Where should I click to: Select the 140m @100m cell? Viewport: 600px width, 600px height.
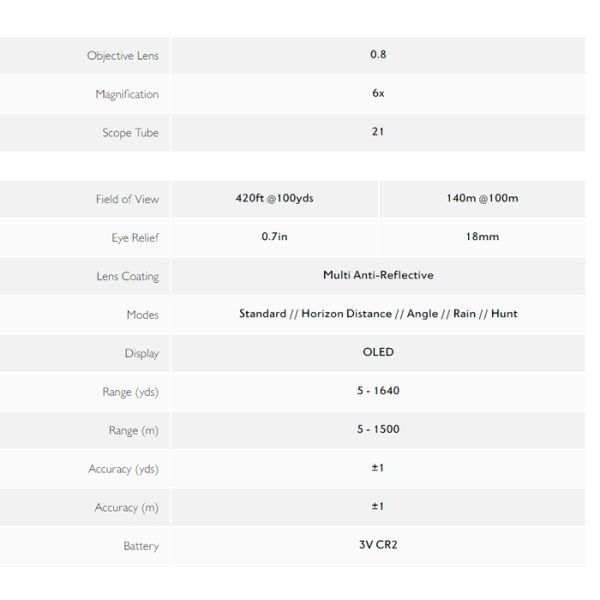pyautogui.click(x=482, y=198)
